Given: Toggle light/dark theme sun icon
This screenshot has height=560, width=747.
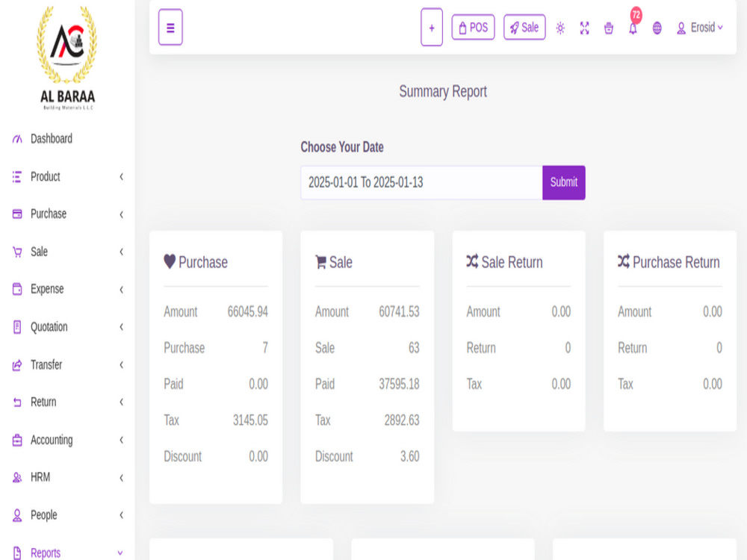Looking at the screenshot, I should [560, 28].
